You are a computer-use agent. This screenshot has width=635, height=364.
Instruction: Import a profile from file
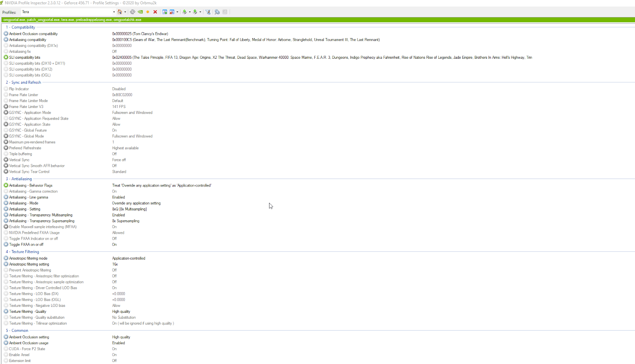[195, 12]
